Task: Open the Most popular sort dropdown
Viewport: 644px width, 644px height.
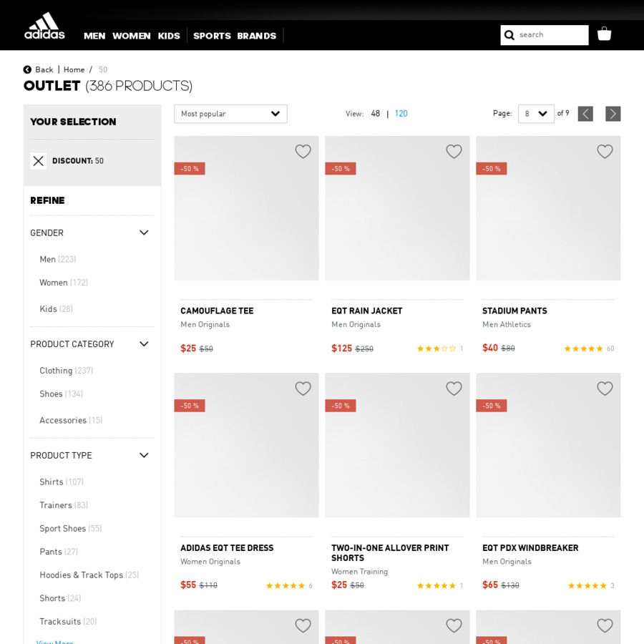Action: 230,114
